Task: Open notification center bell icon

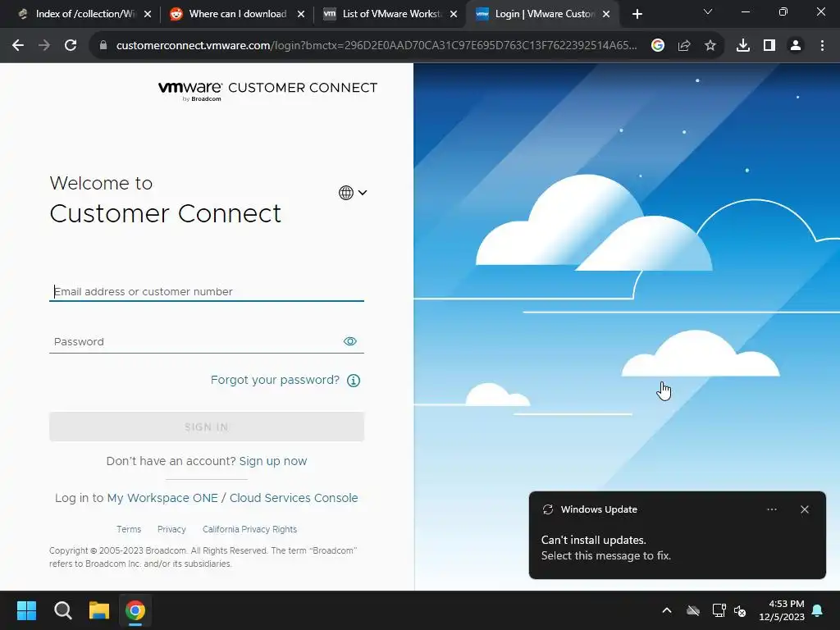Action: [818, 610]
